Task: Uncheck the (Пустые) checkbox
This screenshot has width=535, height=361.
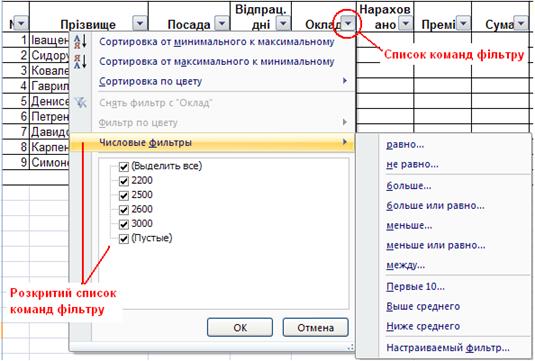Action: click(x=124, y=239)
